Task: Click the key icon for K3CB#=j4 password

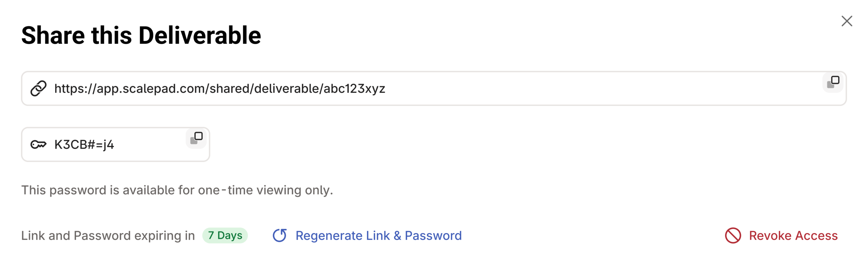Action: click(x=38, y=144)
